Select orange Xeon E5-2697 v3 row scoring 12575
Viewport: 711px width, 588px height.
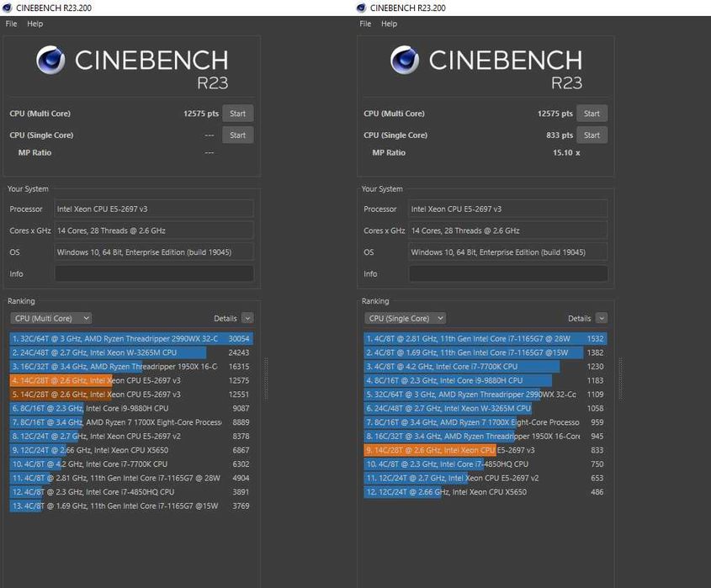click(x=131, y=380)
